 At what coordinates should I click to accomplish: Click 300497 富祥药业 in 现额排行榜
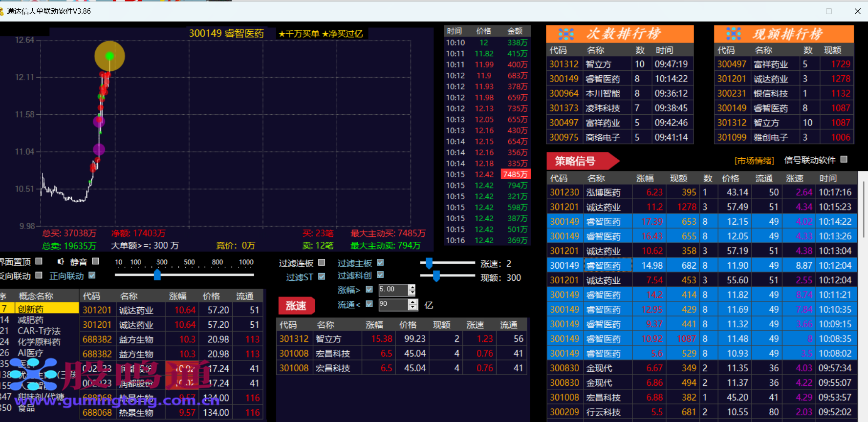coord(784,64)
